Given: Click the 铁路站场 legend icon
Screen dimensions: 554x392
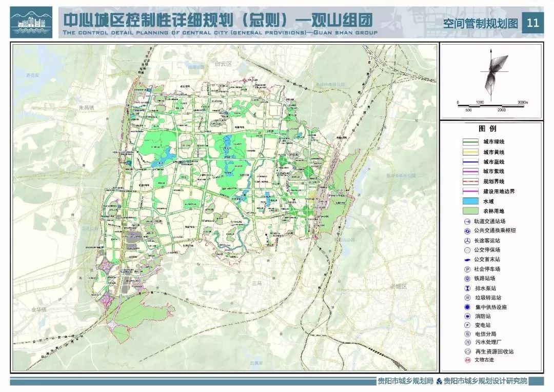Looking at the screenshot, I should [x=467, y=279].
